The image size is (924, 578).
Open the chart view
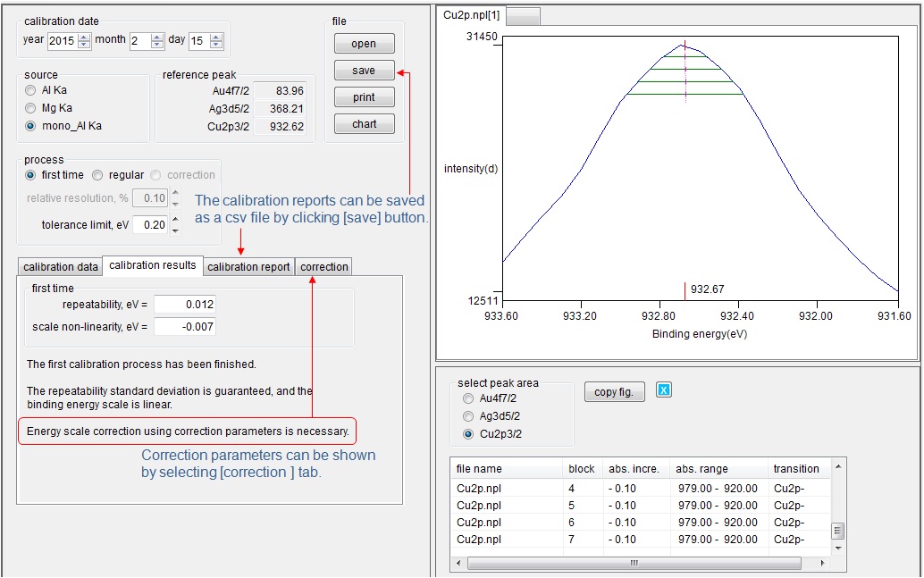[x=364, y=123]
